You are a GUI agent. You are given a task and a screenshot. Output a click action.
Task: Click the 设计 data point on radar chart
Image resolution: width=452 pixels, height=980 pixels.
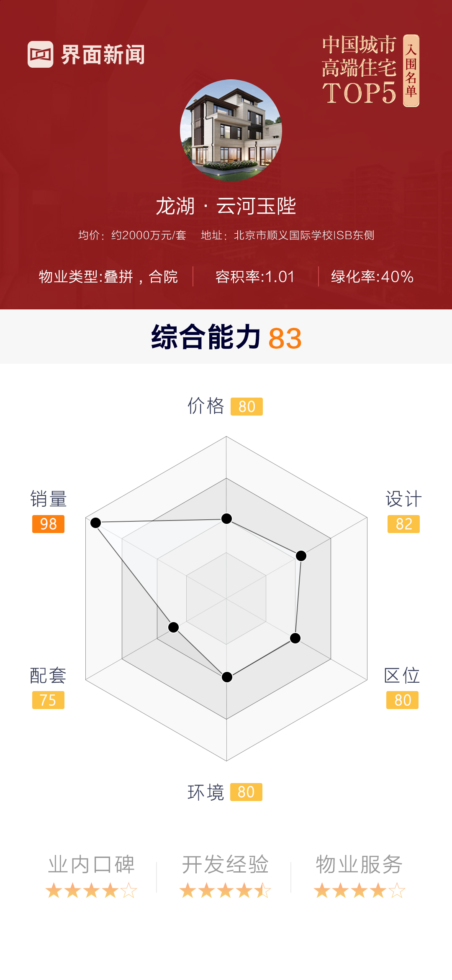(301, 556)
